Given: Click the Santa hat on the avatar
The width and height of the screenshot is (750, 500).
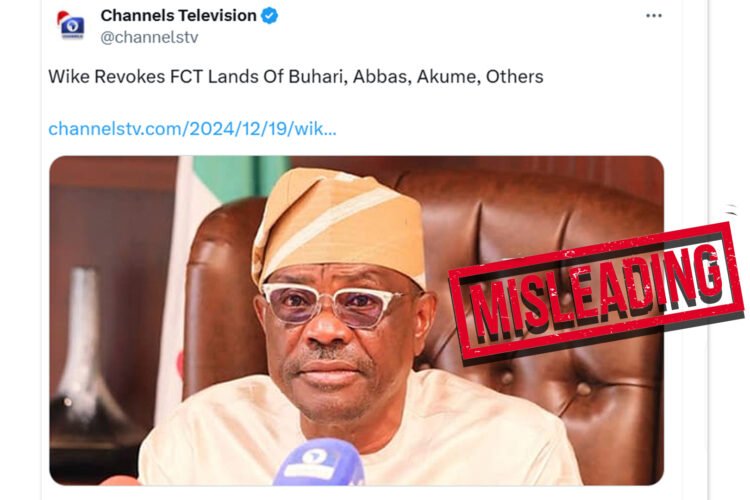Looking at the screenshot, I should pos(66,14).
